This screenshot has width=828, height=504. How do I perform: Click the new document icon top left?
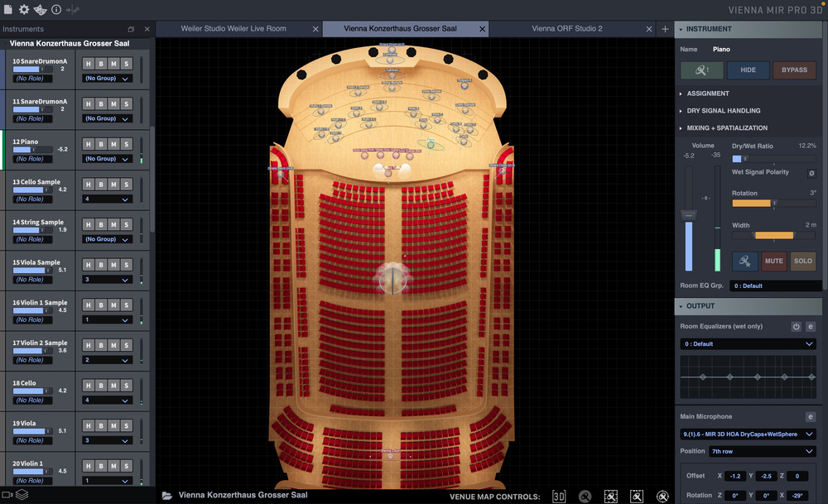[8, 9]
